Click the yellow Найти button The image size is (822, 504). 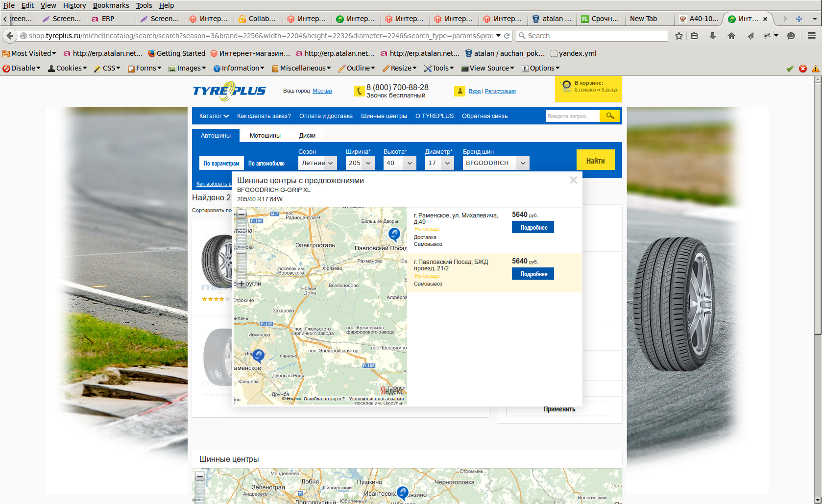pos(595,160)
